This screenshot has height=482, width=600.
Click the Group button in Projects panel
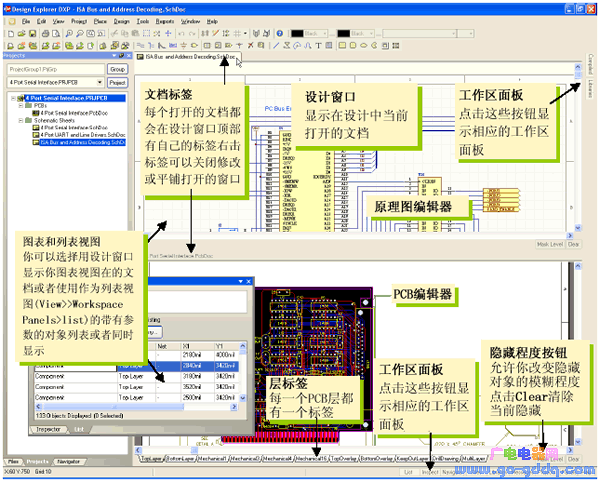[117, 70]
